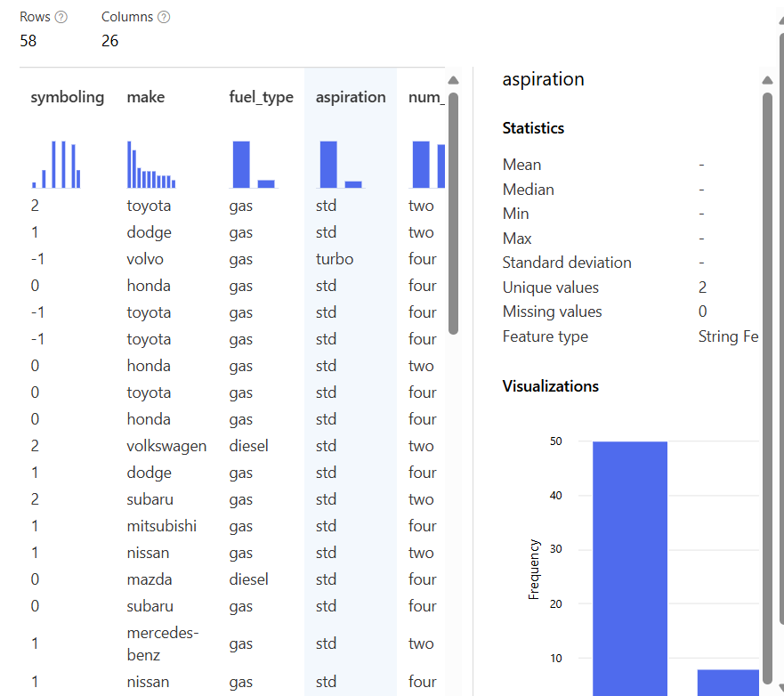Click the Standard deviation statistic label
This screenshot has height=696, width=784.
567,263
